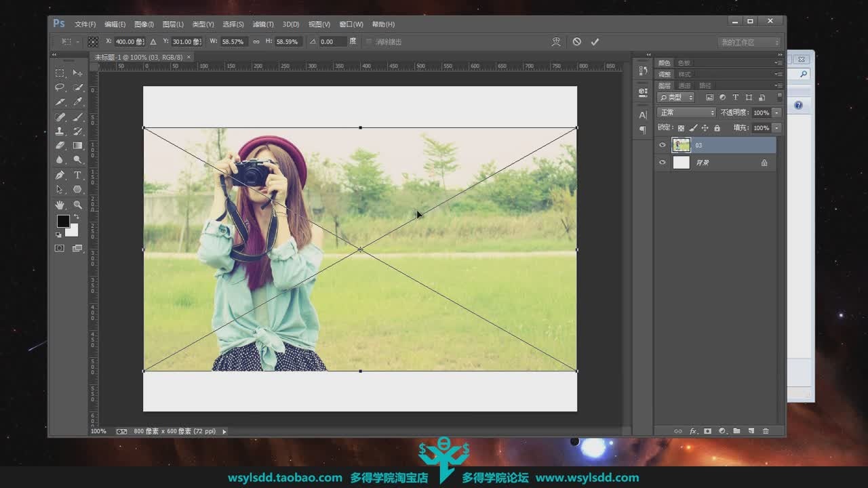Select the Polygon shape tool
Screen dimensions: 868x488
[77, 190]
